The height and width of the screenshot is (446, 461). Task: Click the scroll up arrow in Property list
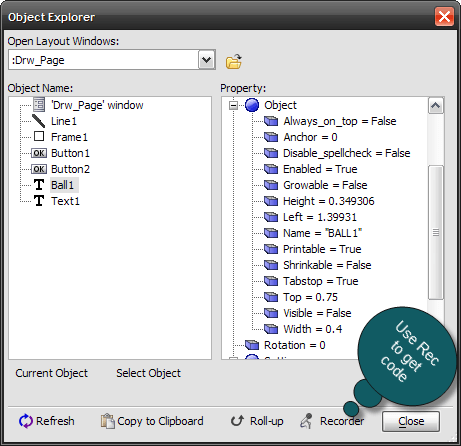(436, 106)
